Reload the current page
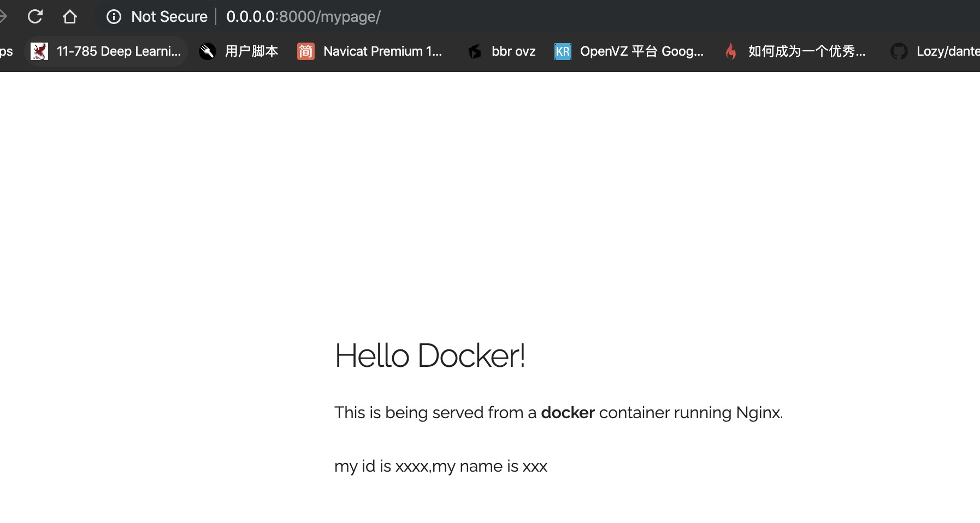The width and height of the screenshot is (980, 523). pos(35,16)
